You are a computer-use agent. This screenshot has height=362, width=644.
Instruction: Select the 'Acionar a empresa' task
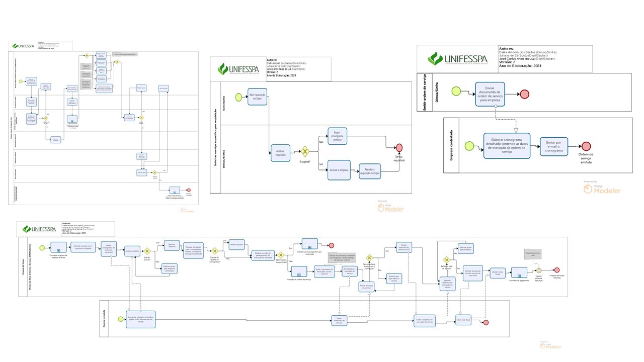coord(338,170)
